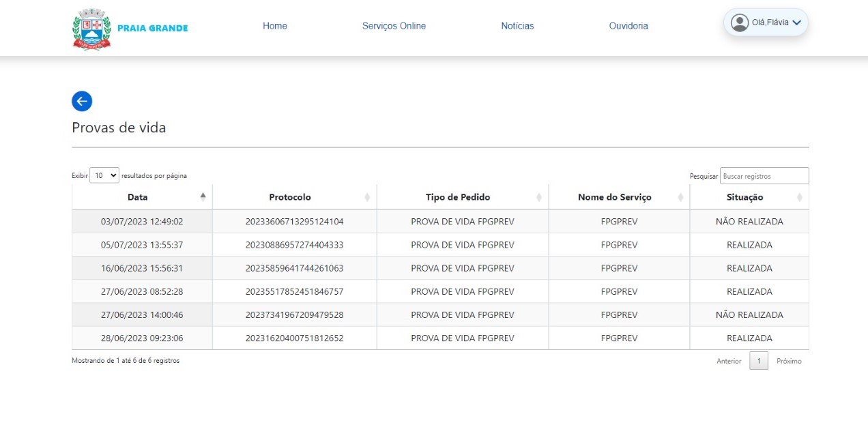The image size is (868, 425).
Task: Focus the Buscar registros search field
Action: pos(764,176)
